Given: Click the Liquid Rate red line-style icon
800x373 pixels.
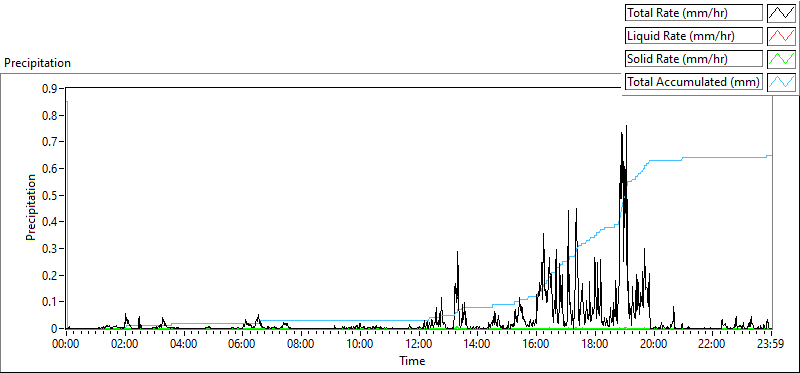Looking at the screenshot, I should pos(782,36).
